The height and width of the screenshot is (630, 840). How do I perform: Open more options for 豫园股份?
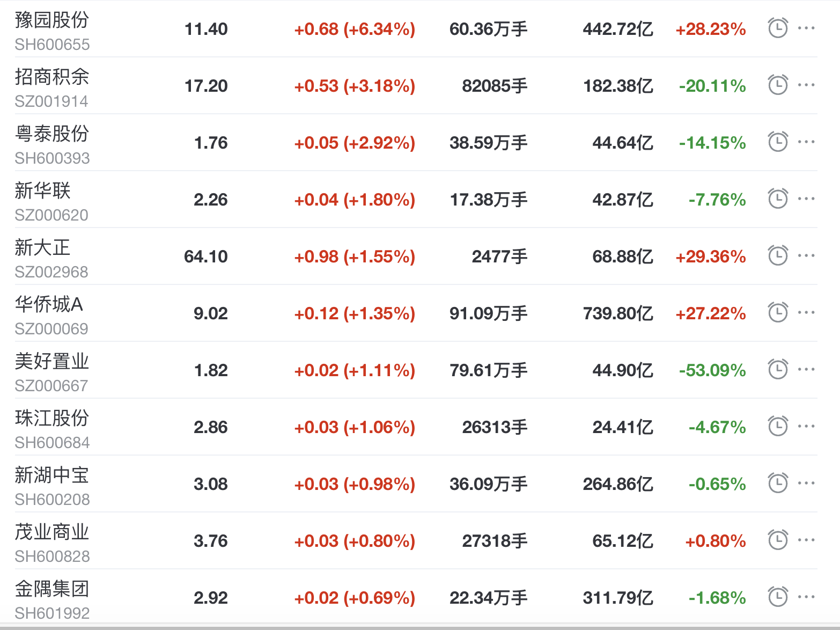point(806,28)
